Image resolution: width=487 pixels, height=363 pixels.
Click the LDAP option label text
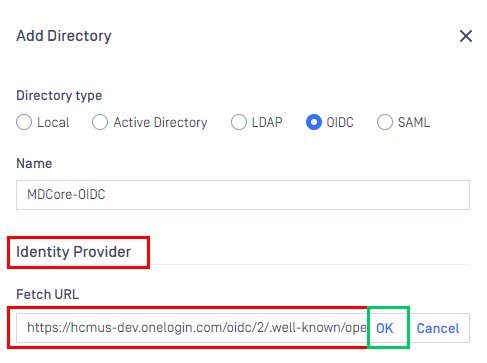[x=267, y=122]
